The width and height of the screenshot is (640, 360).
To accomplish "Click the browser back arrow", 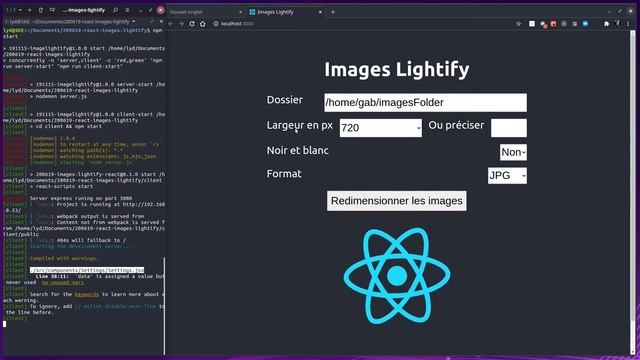I will click(x=171, y=24).
